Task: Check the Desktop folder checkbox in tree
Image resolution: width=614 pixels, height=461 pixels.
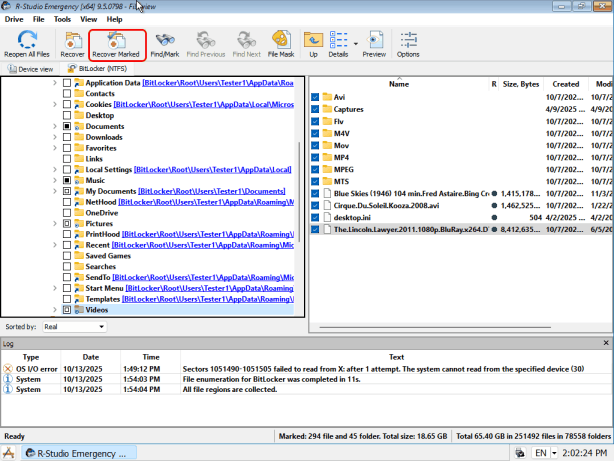Action: (x=67, y=116)
